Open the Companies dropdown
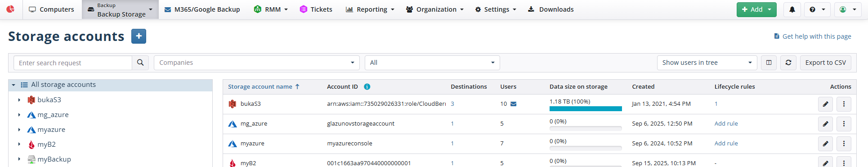This screenshot has width=868, height=167. pos(256,63)
